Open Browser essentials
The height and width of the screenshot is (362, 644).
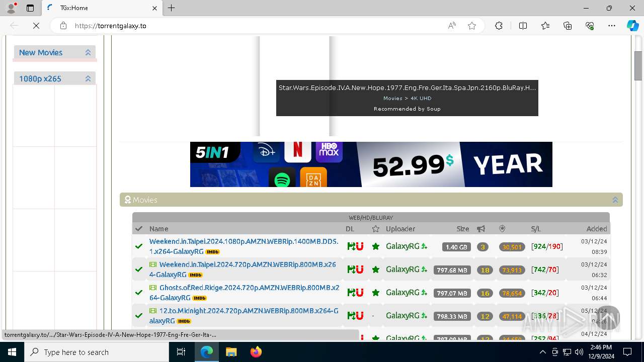[590, 26]
